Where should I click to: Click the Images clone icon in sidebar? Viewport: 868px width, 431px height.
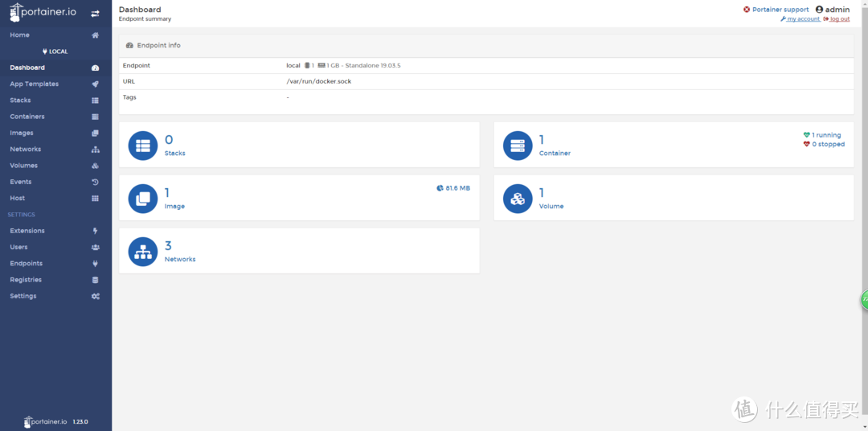pyautogui.click(x=95, y=133)
